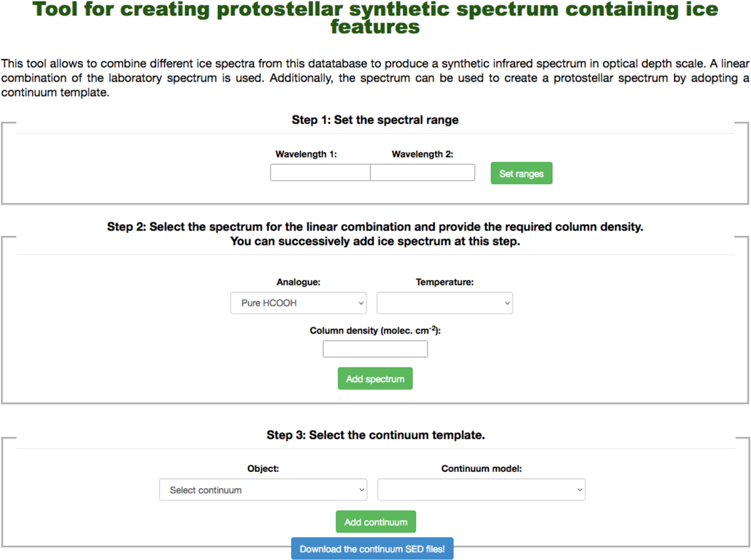Click the Column density label text
751x560 pixels.
click(375, 331)
